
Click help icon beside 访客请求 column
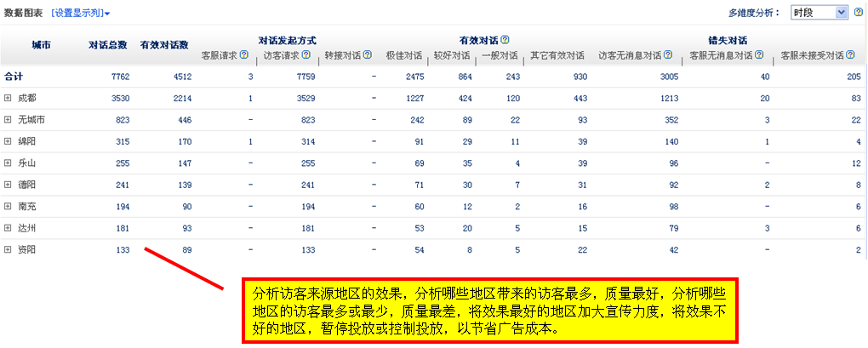[306, 55]
